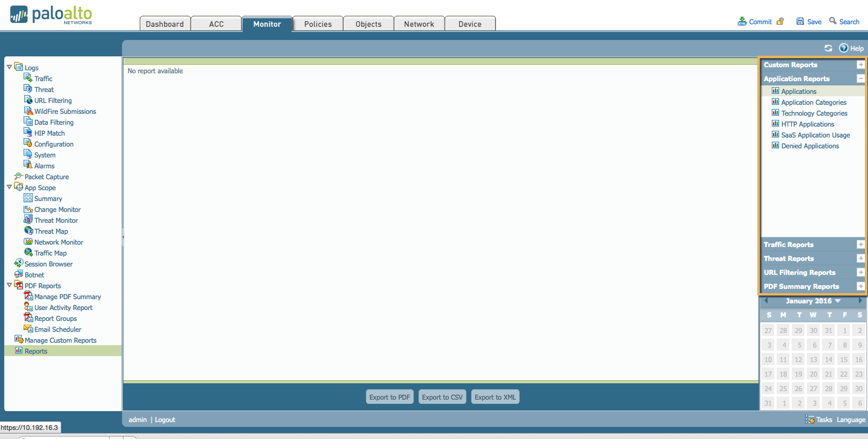Switch to the Policies tab
This screenshot has width=868, height=439.
317,24
